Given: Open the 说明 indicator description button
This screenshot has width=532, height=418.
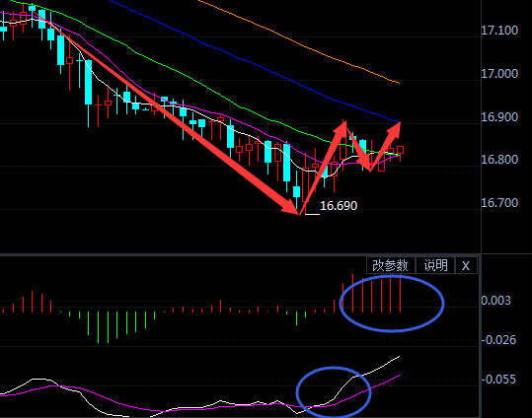Looking at the screenshot, I should coord(435,265).
